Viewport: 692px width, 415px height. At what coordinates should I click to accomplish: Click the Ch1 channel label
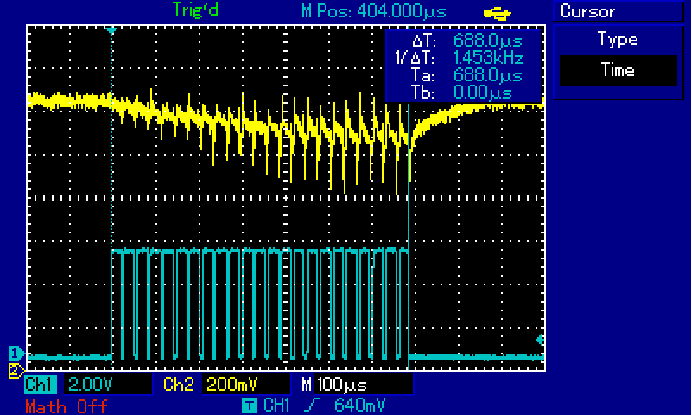click(40, 384)
